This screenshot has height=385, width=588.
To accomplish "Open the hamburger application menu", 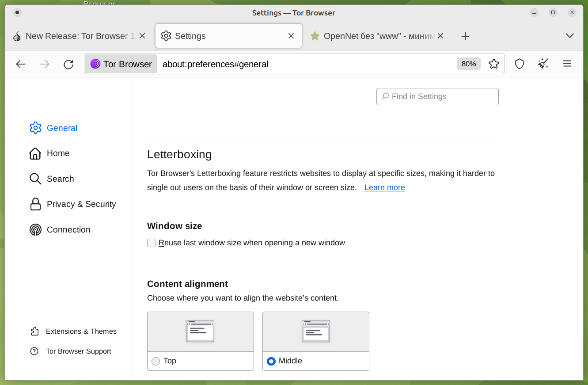I will pos(567,64).
